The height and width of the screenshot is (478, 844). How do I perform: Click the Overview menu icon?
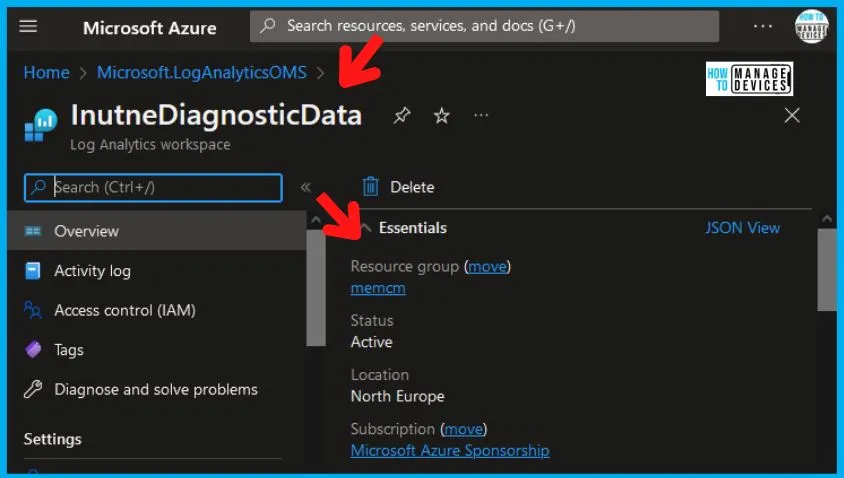[x=33, y=231]
